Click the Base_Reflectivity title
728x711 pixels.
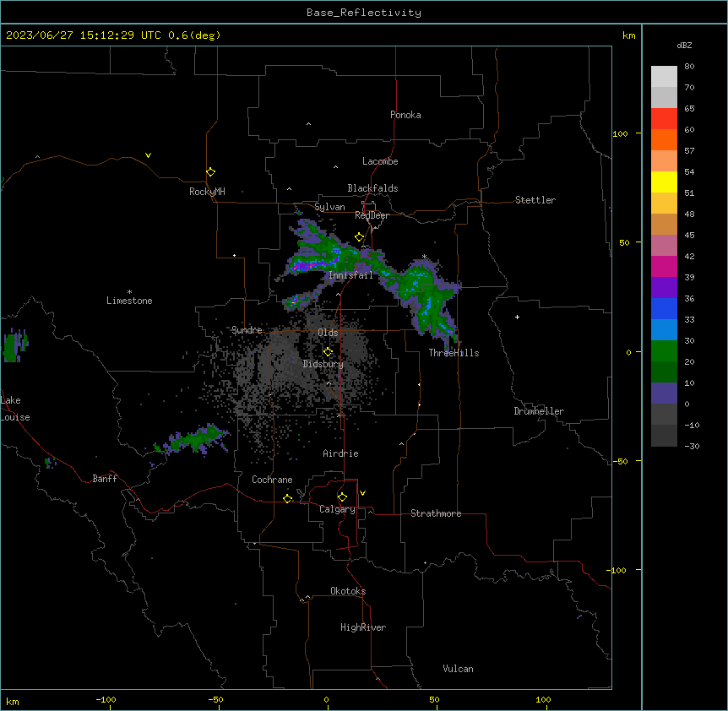point(364,13)
